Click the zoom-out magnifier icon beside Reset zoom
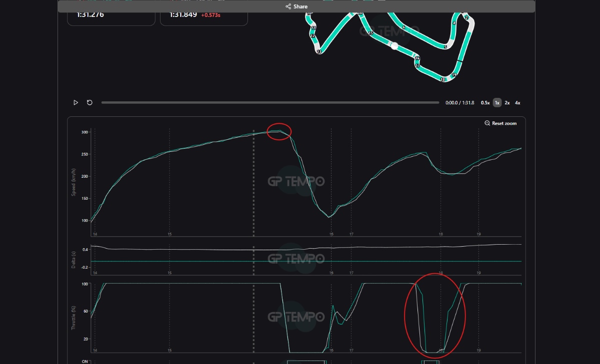This screenshot has height=364, width=600. click(487, 123)
